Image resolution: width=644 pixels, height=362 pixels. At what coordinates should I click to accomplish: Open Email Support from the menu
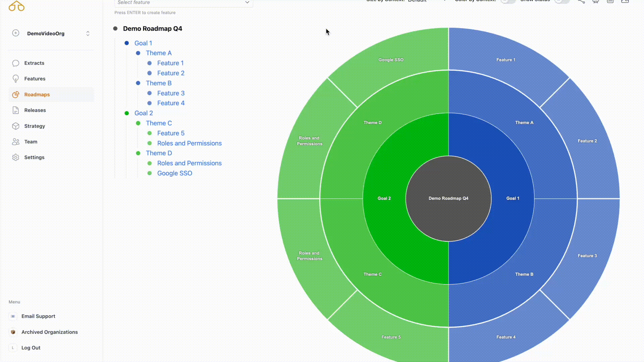point(38,316)
